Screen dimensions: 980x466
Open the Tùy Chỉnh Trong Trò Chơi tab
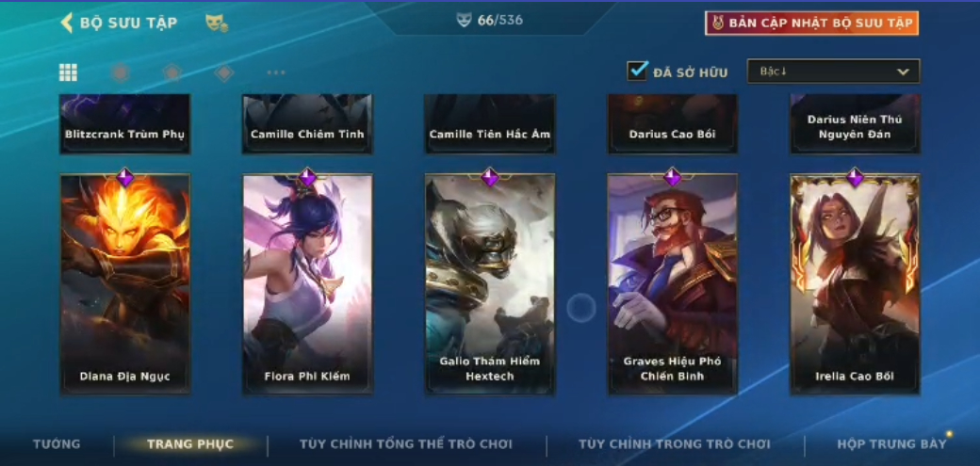pos(675,444)
